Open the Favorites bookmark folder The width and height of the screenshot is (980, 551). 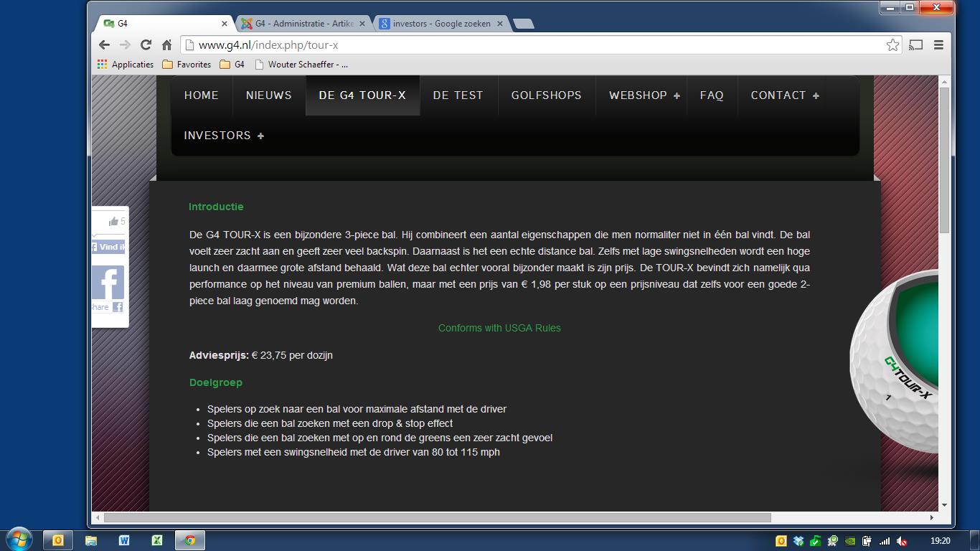click(187, 64)
